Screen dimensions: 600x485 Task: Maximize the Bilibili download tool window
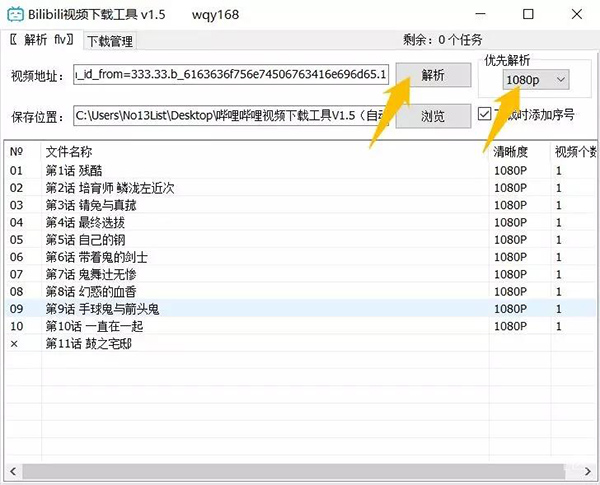click(x=528, y=14)
